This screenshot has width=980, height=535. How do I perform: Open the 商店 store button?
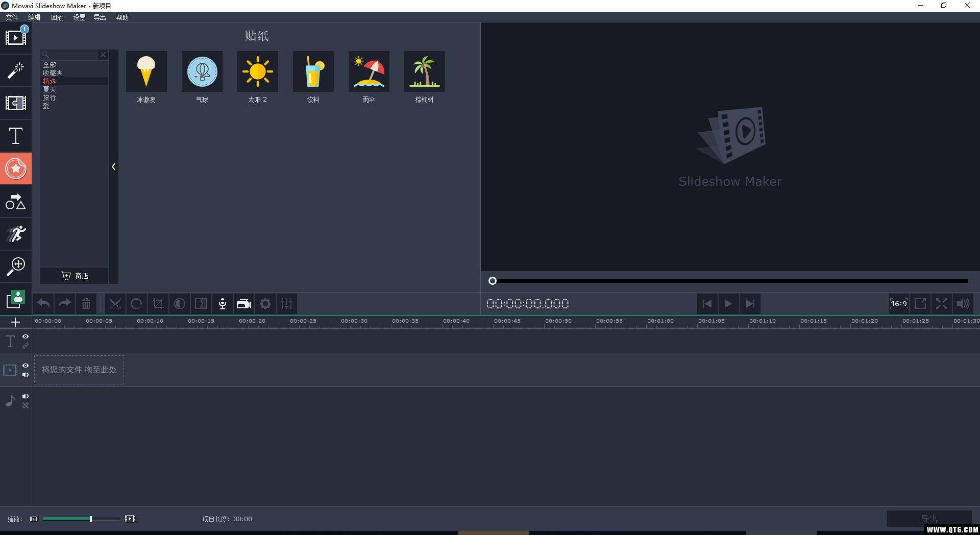click(x=75, y=276)
